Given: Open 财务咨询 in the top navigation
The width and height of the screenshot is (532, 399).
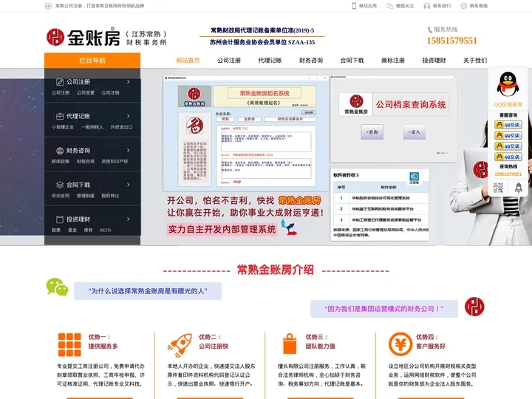Looking at the screenshot, I should (x=311, y=61).
